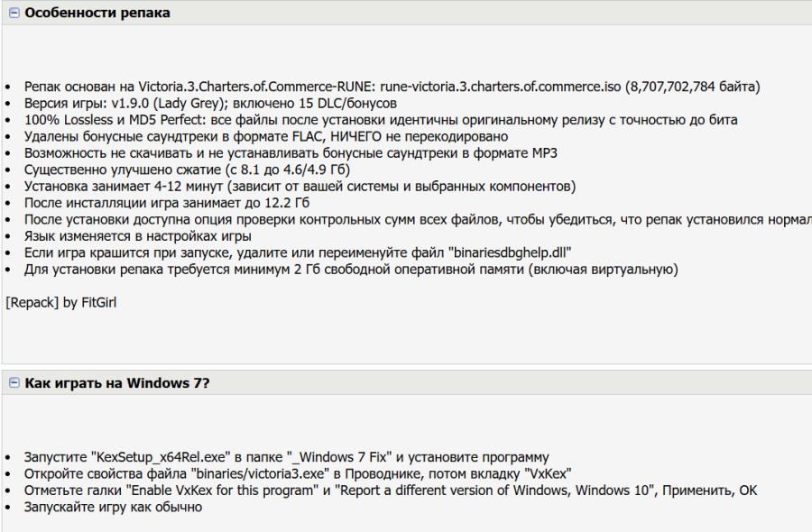
Task: Collapse "Как играть на Windows 7?" minus icon
Action: 14,383
